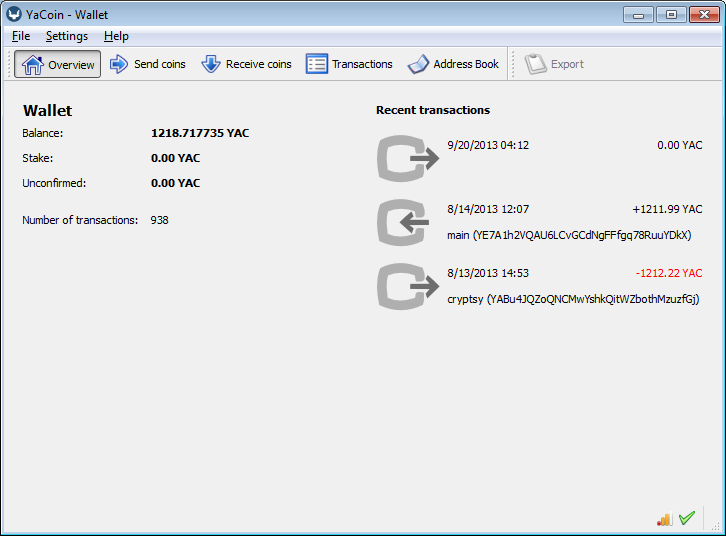
Task: Click the Export button label
Action: [x=567, y=64]
